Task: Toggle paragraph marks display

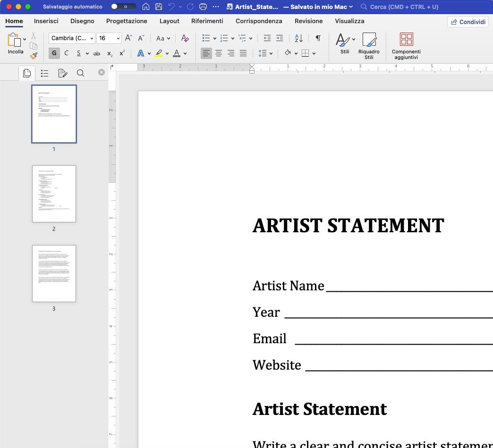Action: 318,38
